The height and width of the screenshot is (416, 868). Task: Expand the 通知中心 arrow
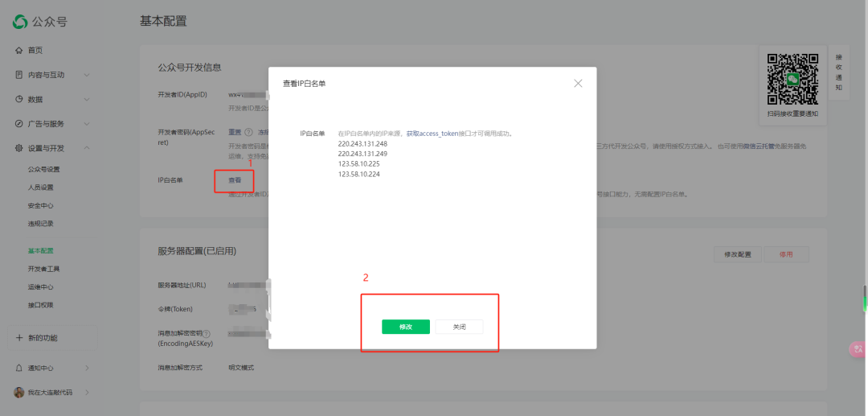point(87,368)
